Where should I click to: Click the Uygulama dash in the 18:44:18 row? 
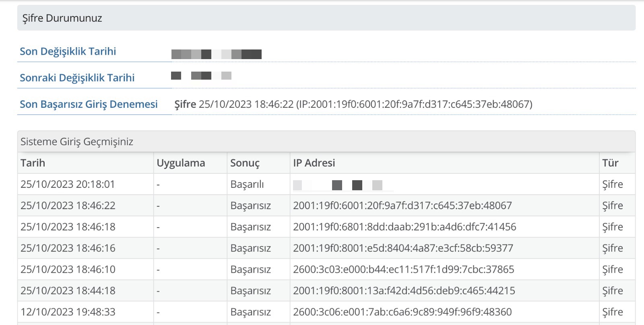point(158,291)
